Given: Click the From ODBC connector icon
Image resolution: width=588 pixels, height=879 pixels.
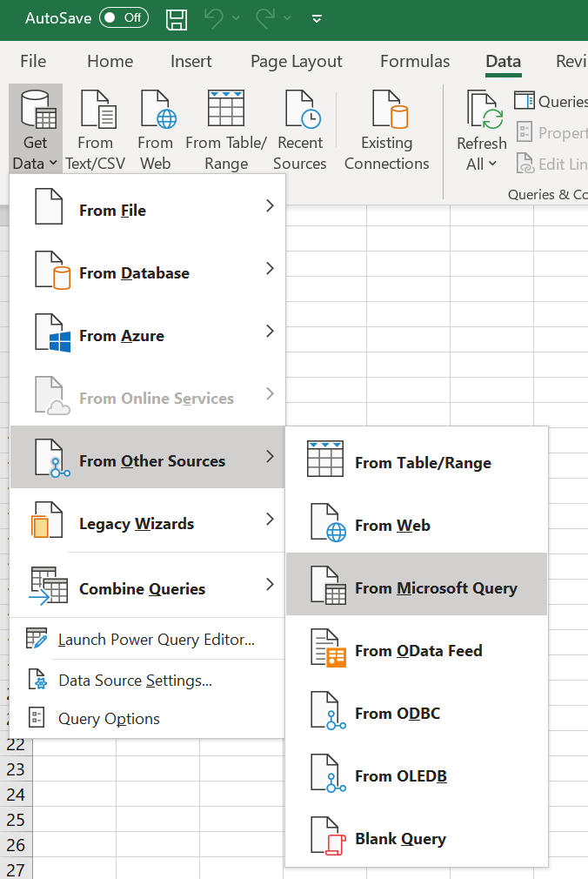Looking at the screenshot, I should [x=329, y=711].
